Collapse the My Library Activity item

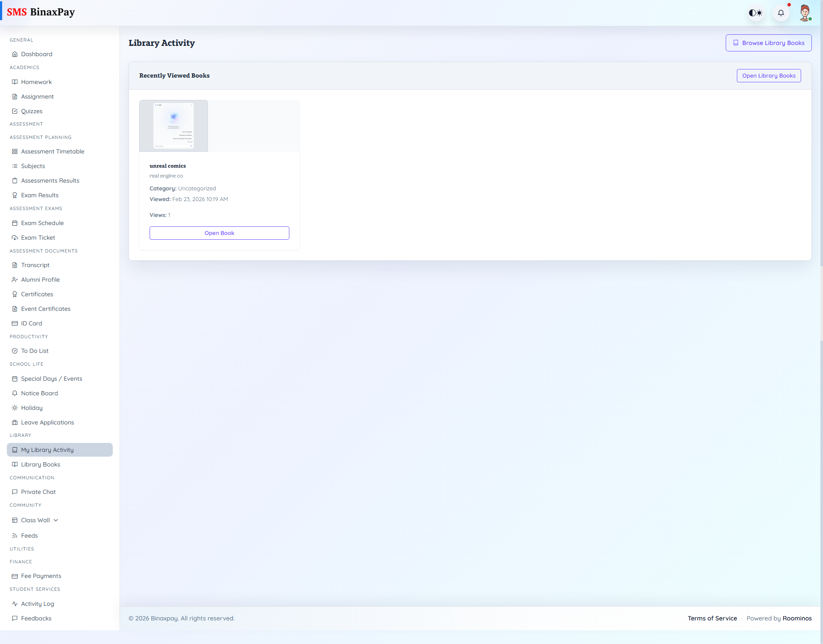48,450
